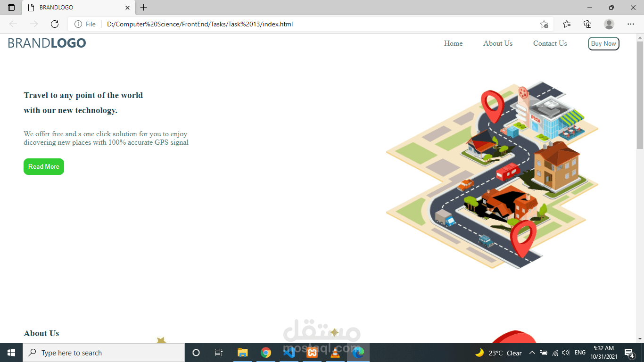Viewport: 644px width, 362px height.
Task: Add this page to favorites
Action: coord(544,24)
